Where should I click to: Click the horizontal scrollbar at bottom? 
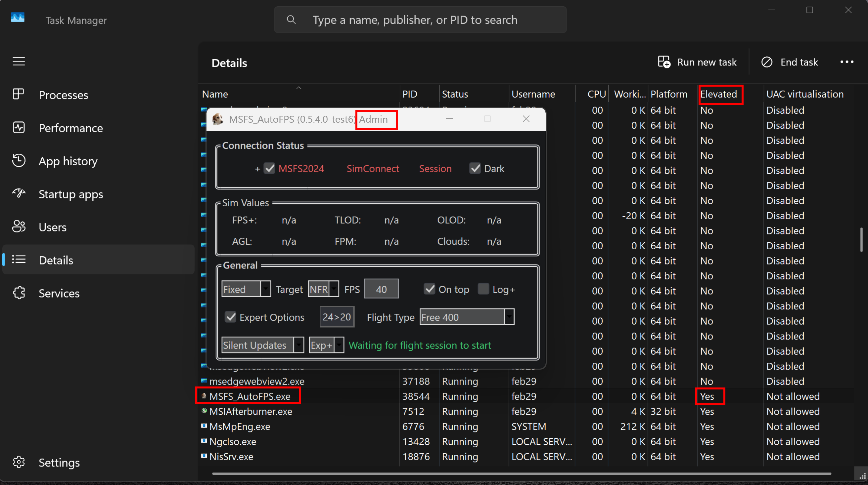point(522,473)
